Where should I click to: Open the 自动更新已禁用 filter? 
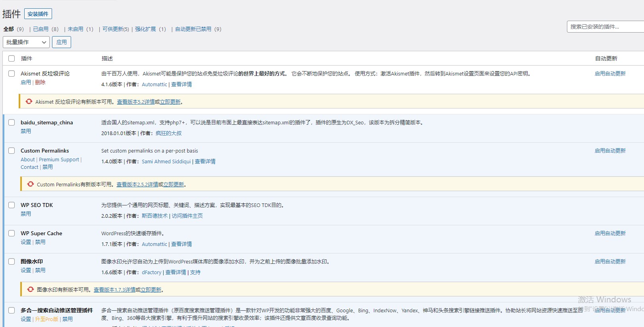click(193, 29)
